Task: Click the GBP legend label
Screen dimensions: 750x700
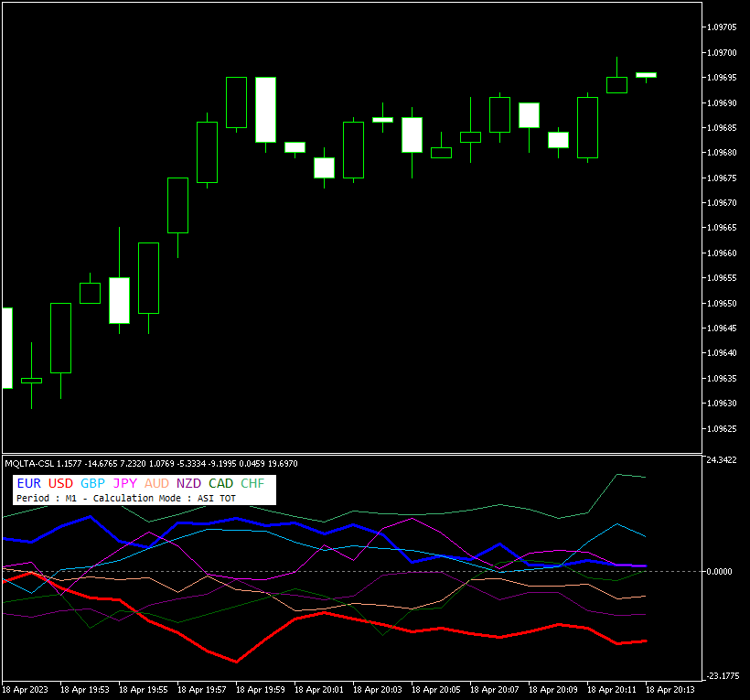Action: tap(92, 483)
